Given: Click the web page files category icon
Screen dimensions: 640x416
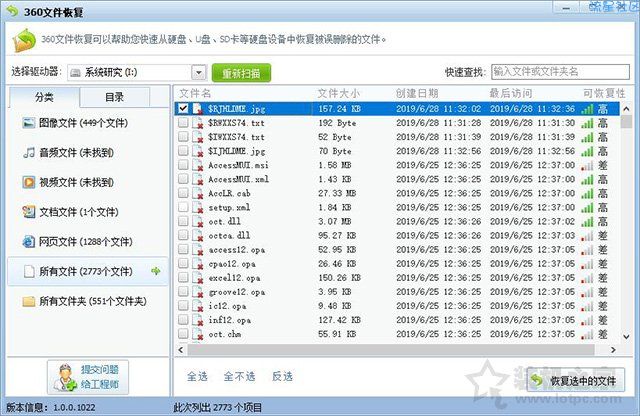Looking at the screenshot, I should pyautogui.click(x=29, y=242).
